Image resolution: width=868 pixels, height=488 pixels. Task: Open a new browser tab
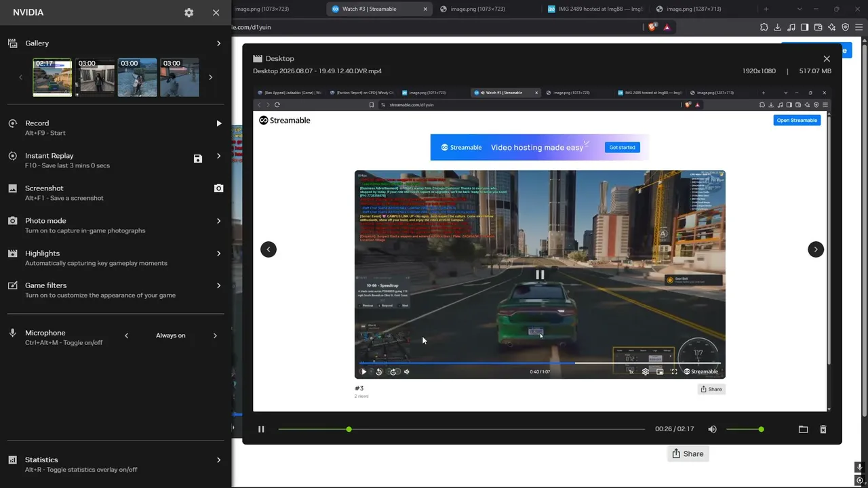[x=766, y=9]
